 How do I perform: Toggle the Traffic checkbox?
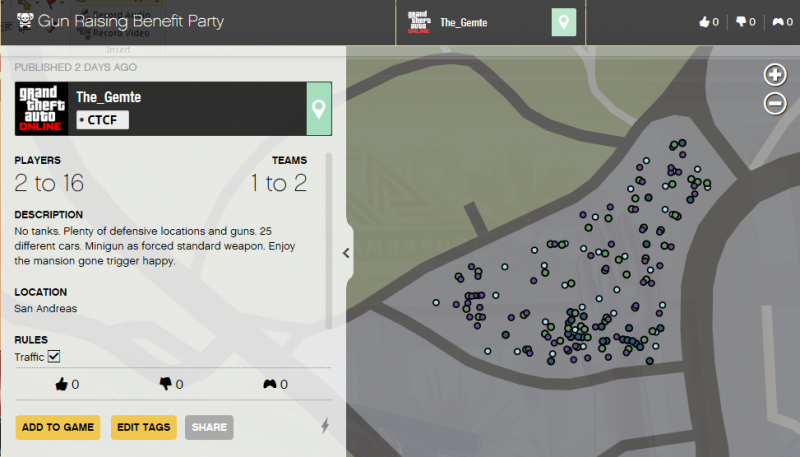point(55,357)
